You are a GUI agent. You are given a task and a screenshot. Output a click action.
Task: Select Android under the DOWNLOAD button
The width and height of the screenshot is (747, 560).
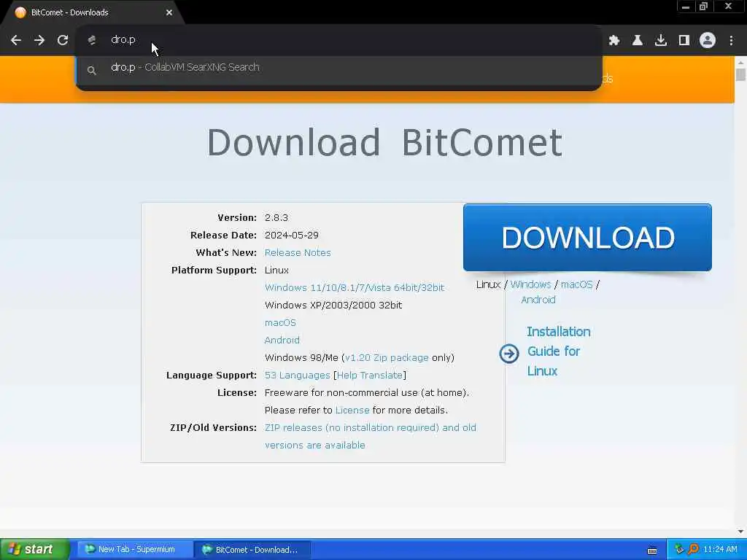tap(538, 300)
